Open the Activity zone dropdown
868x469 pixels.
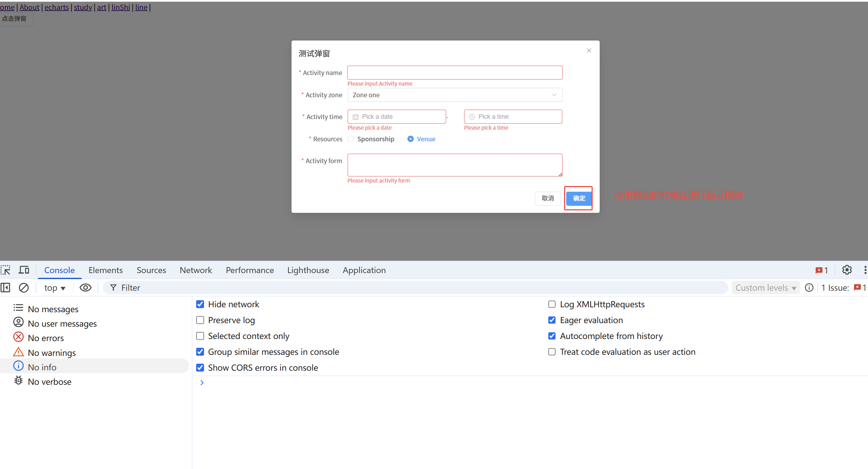(455, 95)
